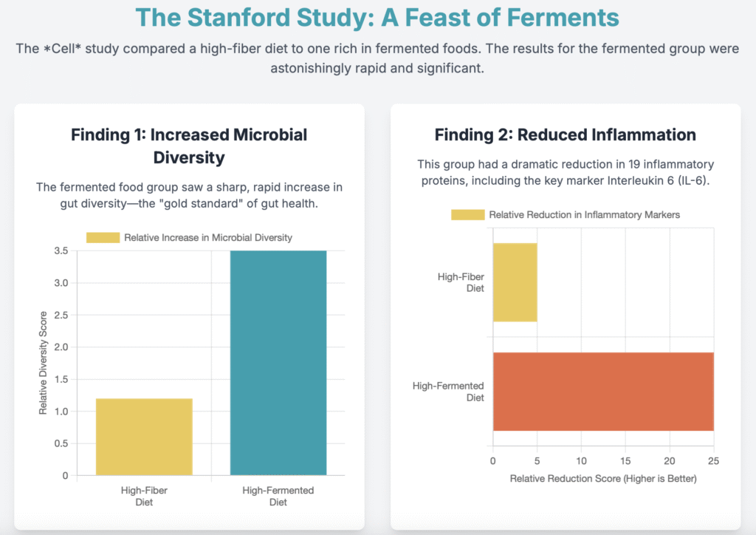The width and height of the screenshot is (756, 535).
Task: Click the "The Stanford Study: A Feast of Ferments" title
Action: 377,17
